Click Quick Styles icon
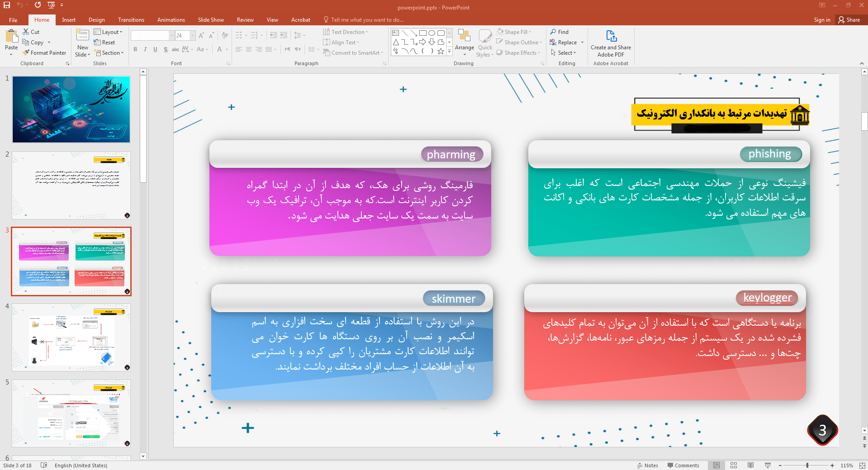The width and height of the screenshot is (868, 470). pyautogui.click(x=485, y=36)
